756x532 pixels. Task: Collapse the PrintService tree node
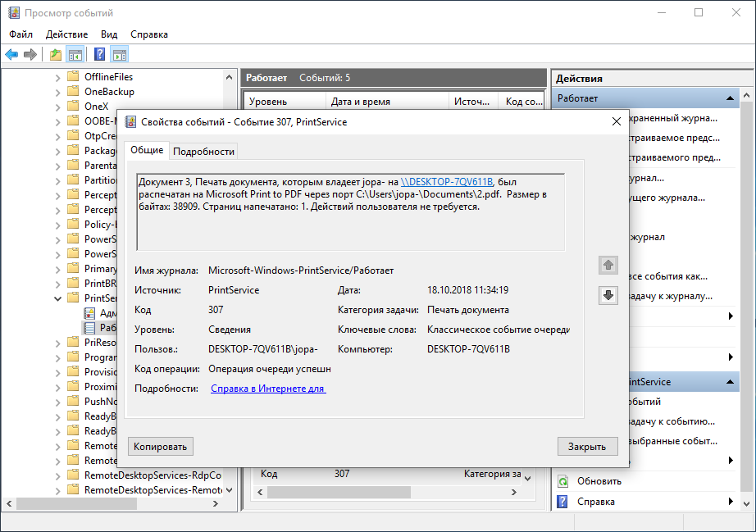click(58, 298)
